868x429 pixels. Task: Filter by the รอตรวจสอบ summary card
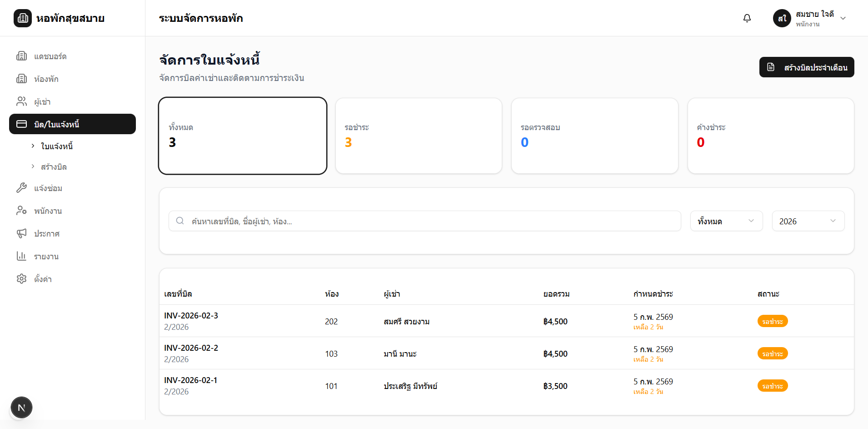(x=595, y=136)
